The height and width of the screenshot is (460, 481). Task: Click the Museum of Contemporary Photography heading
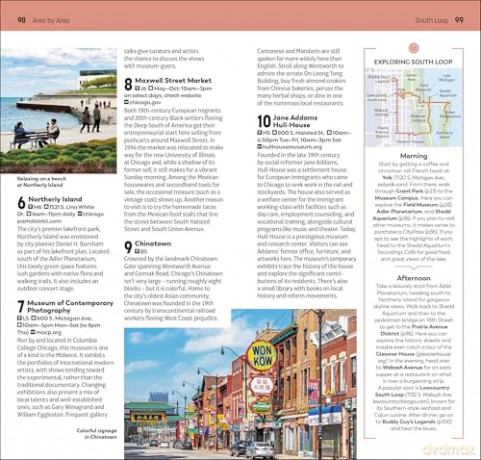(70, 307)
